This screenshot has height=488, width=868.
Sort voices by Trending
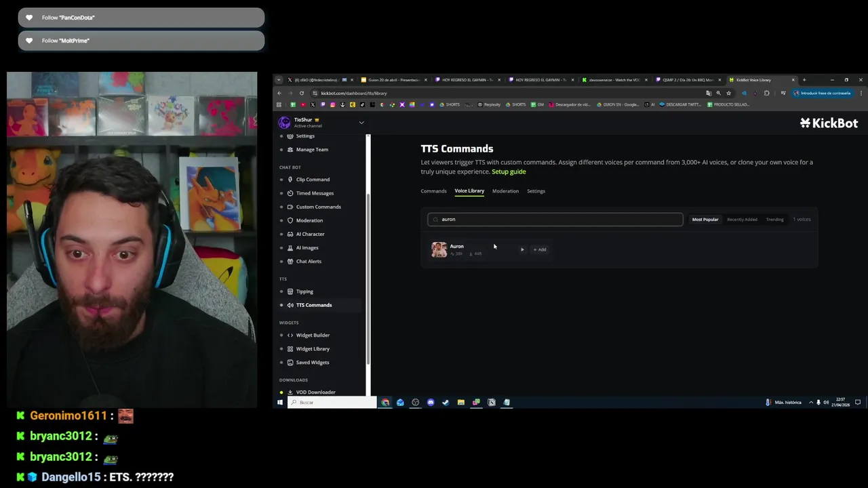click(774, 220)
